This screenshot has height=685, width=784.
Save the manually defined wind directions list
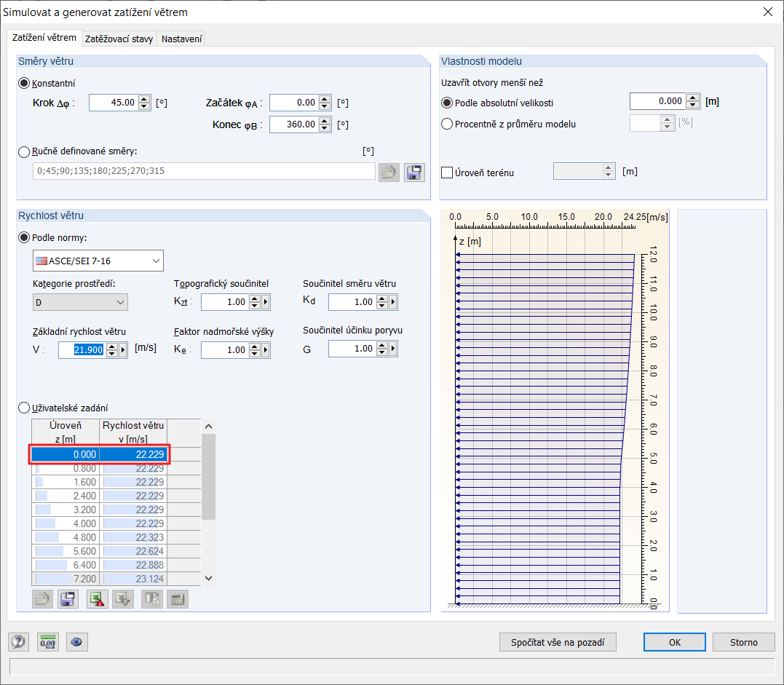click(413, 172)
